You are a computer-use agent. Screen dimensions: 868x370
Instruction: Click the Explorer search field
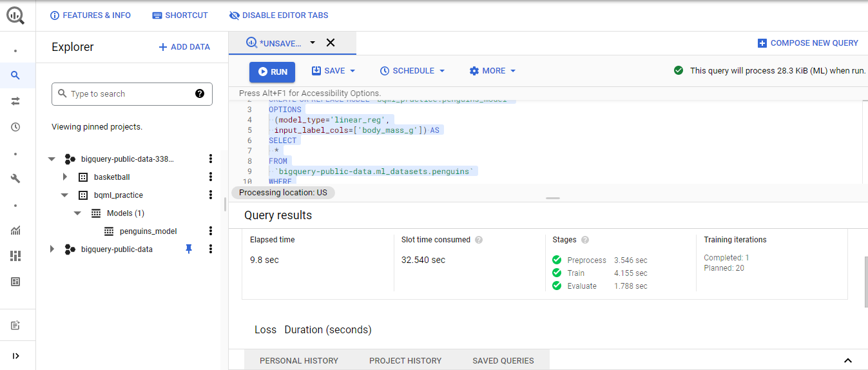click(132, 93)
